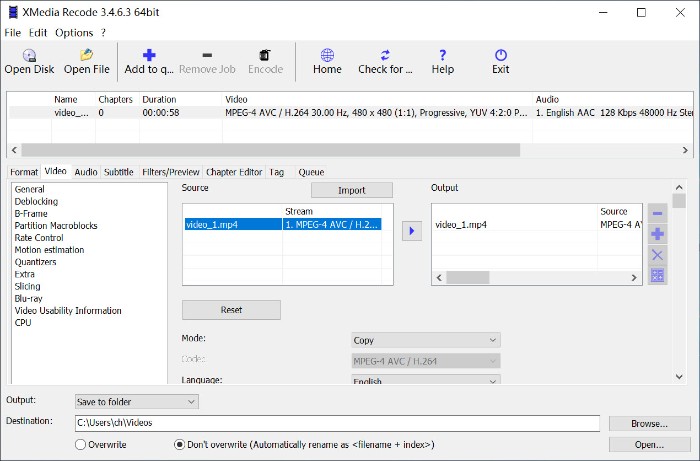Open the Language dropdown showing English
This screenshot has width=700, height=461.
[x=426, y=380]
